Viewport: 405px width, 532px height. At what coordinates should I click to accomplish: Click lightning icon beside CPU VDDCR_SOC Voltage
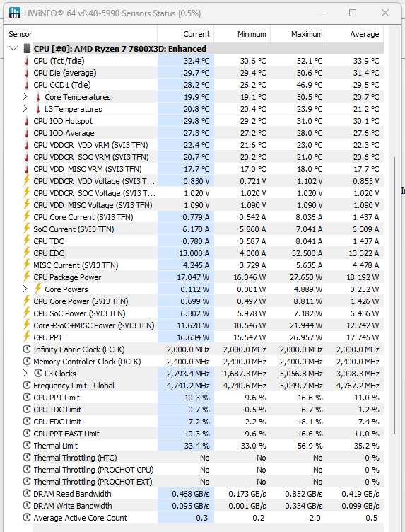(x=27, y=192)
